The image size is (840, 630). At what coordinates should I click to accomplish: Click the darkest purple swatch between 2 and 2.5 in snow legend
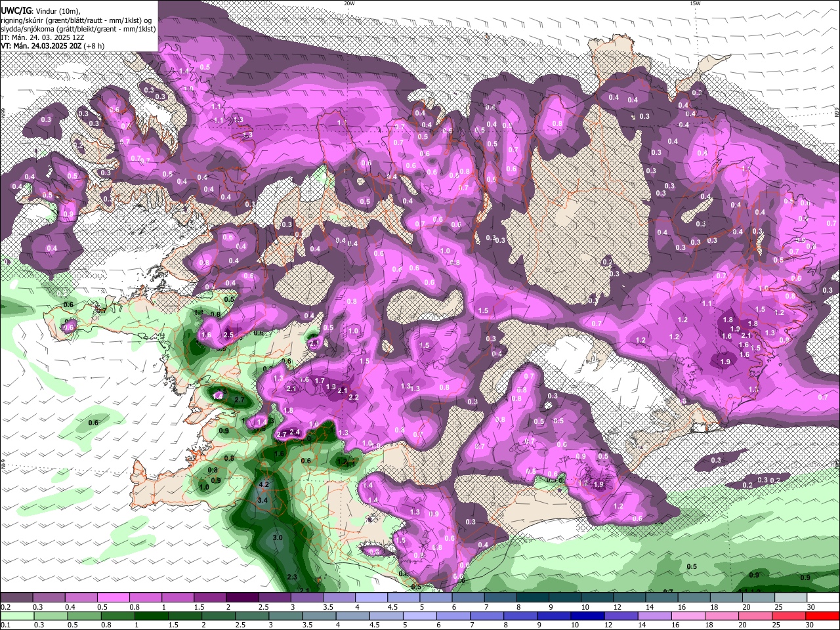click(x=241, y=597)
